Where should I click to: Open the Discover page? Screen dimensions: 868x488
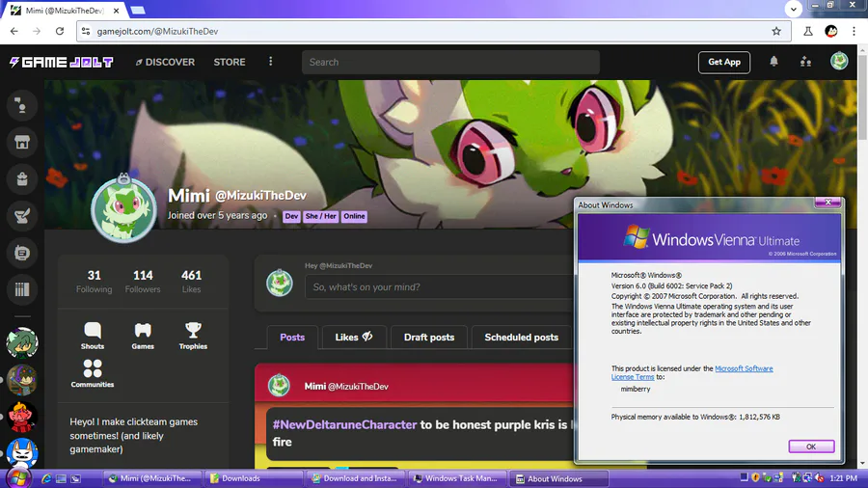(x=165, y=62)
